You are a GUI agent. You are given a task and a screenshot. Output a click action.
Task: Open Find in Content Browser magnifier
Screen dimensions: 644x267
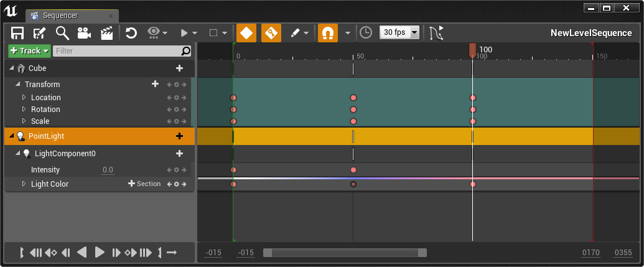click(62, 33)
